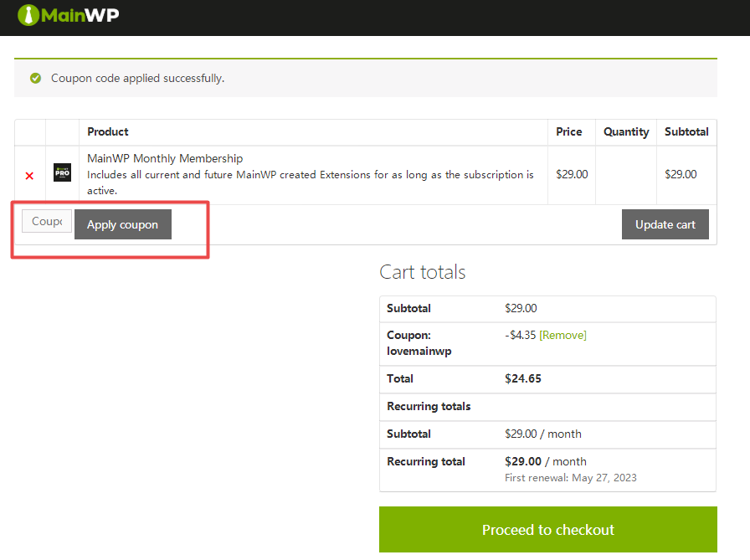Select the Product column header

(x=108, y=131)
